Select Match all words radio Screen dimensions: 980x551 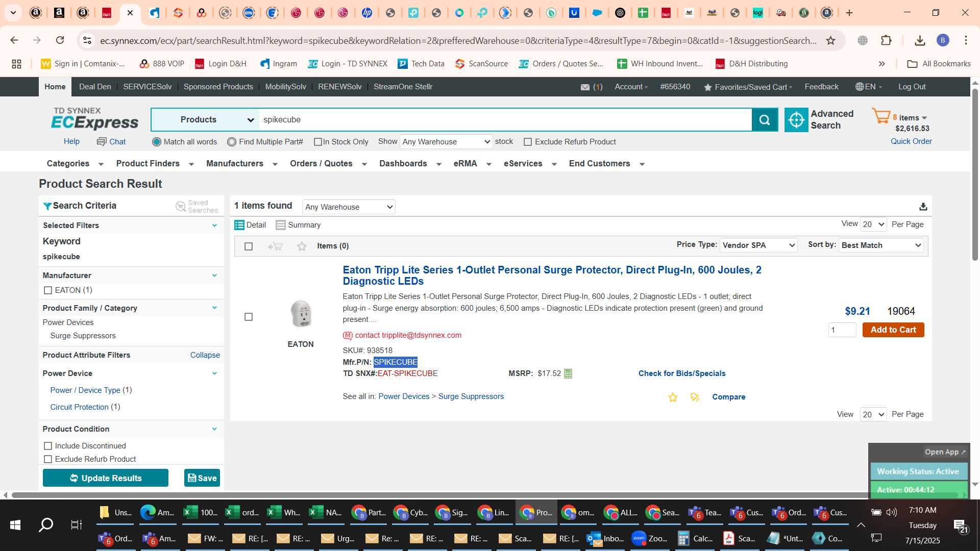(x=157, y=142)
